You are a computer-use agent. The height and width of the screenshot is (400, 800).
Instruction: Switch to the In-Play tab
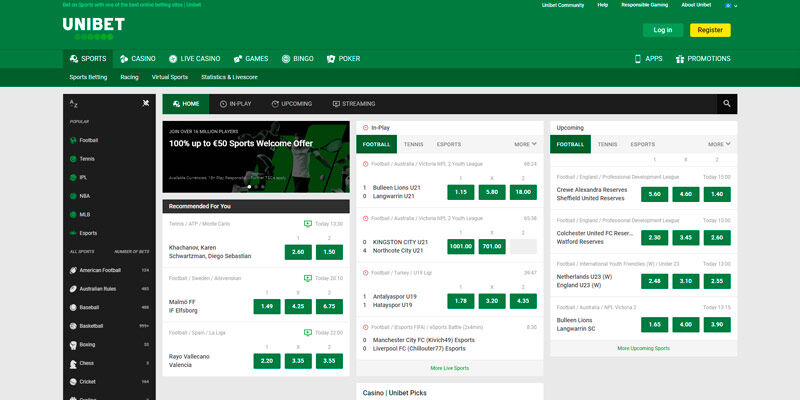[x=234, y=103]
